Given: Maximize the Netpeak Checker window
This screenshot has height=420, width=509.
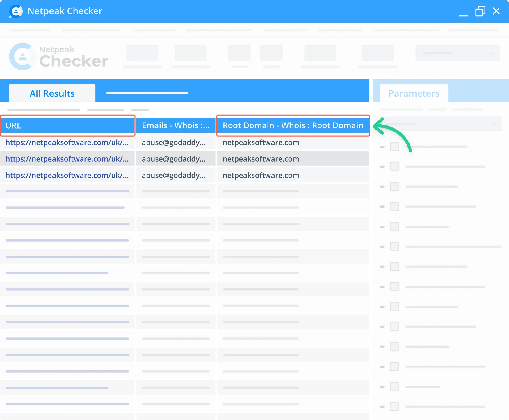Looking at the screenshot, I should (x=480, y=11).
